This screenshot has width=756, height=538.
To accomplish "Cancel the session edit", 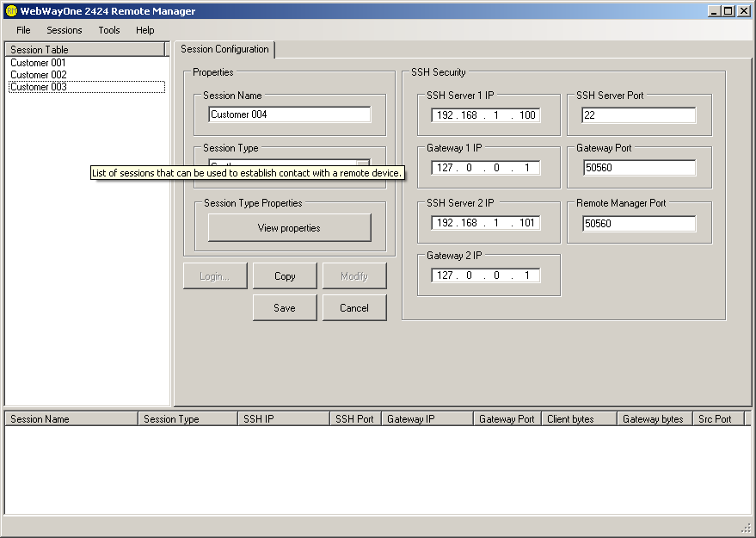I will coord(354,308).
